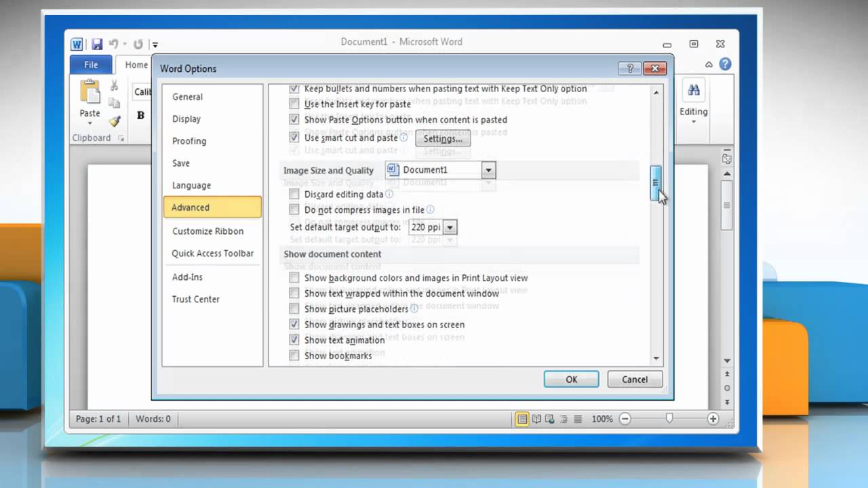Click the Redo/Repeat icon
Image resolution: width=868 pixels, height=488 pixels.
(138, 45)
